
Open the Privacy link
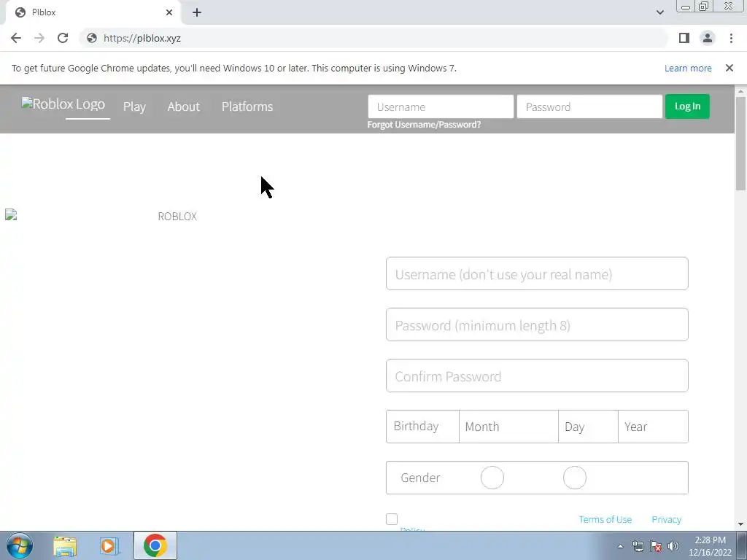[667, 519]
